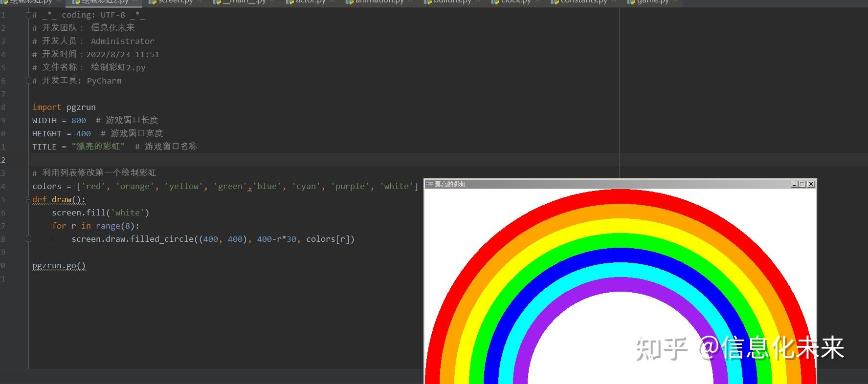Click the "漂亮的彩虹" string on the TITLE line
This screenshot has height=384, width=868.
click(98, 147)
